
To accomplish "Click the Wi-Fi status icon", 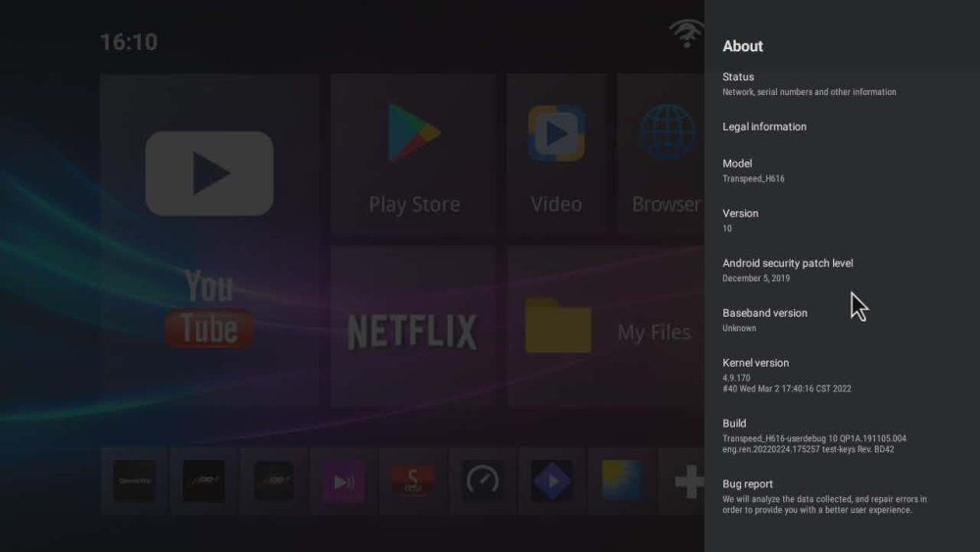I will 686,33.
